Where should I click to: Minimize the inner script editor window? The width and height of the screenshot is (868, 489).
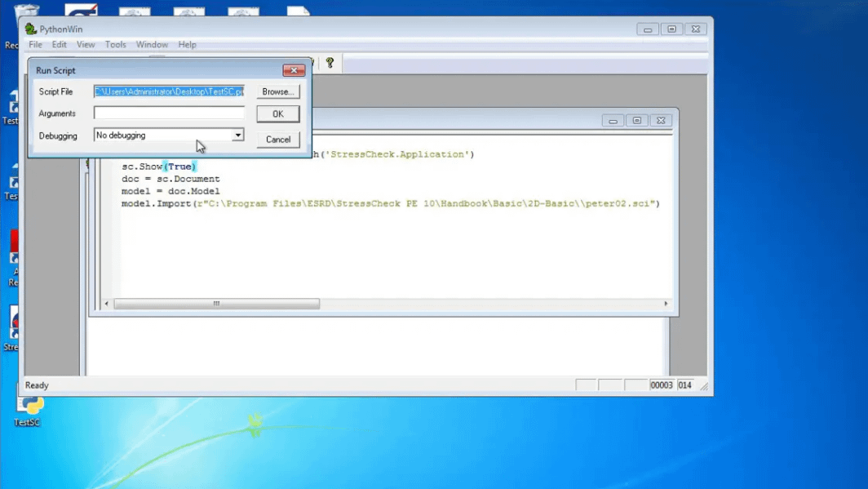click(613, 120)
